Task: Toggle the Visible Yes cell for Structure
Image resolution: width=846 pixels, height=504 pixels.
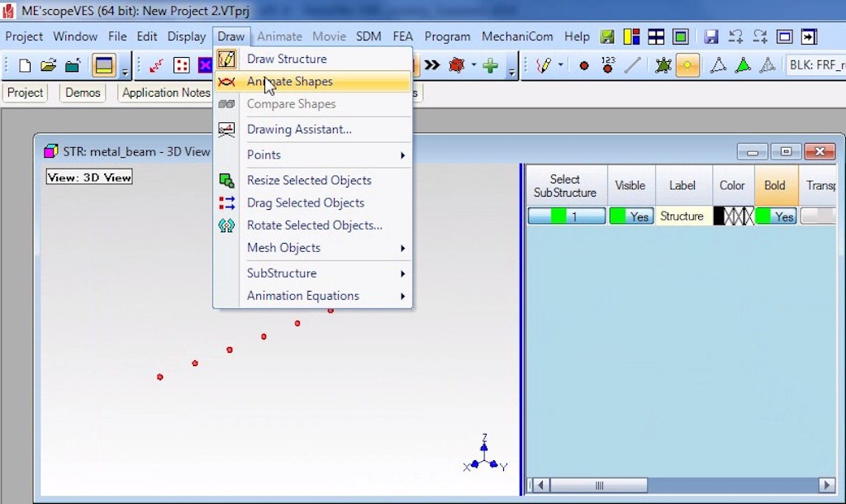Action: click(x=631, y=216)
